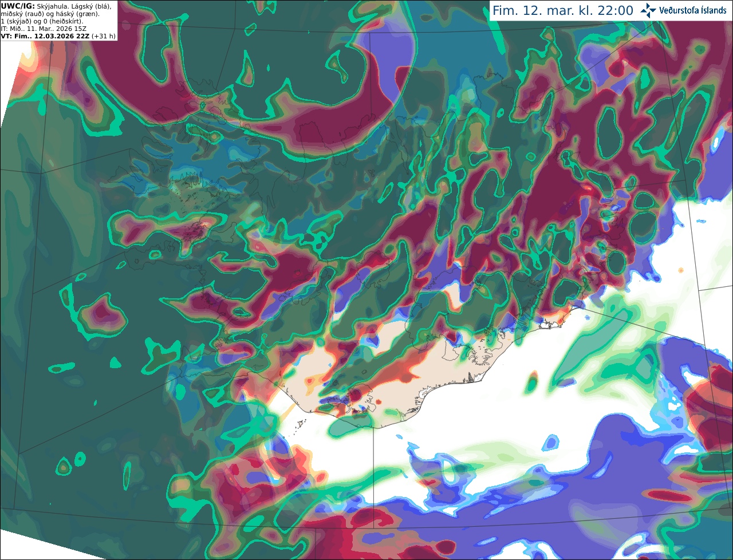733x560 pixels.
Task: Select the 'VT: Fim.. 12.03.2026 22Z' line
Action: click(x=45, y=36)
